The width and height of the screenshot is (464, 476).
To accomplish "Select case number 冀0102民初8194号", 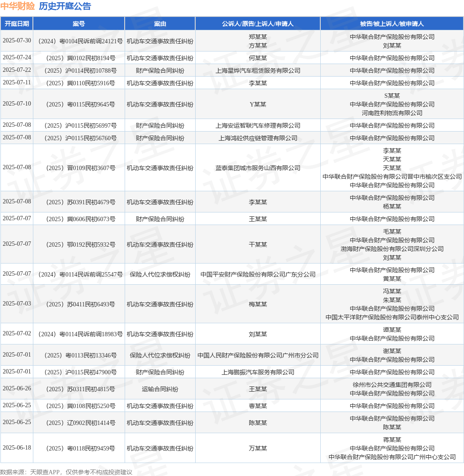I will [81, 58].
